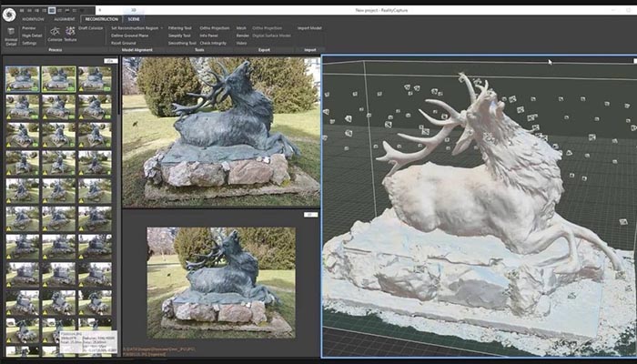
Task: Select the green-bordered second image thumbnail
Action: pos(58,79)
